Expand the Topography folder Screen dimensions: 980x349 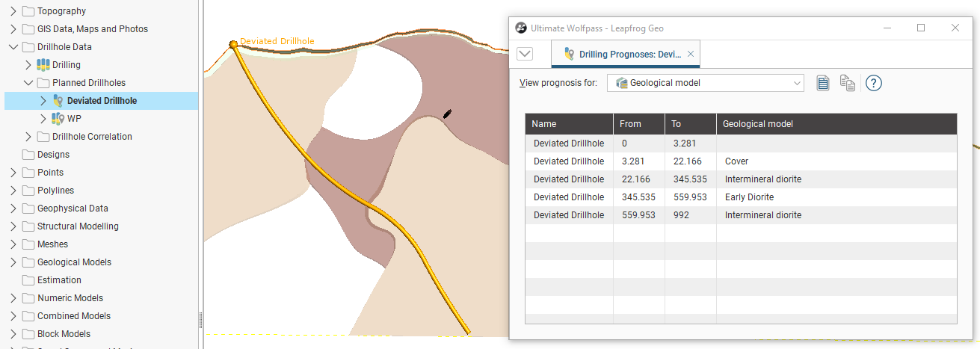point(13,11)
